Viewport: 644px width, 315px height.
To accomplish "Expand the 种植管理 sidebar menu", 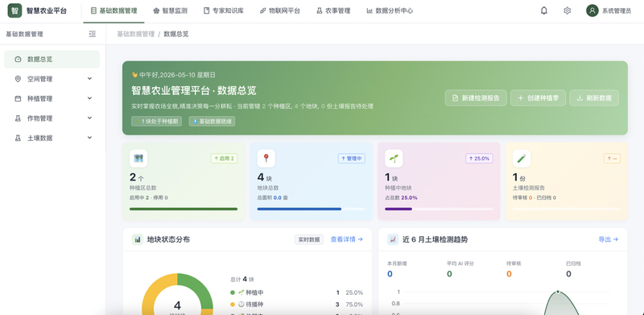I will (52, 99).
